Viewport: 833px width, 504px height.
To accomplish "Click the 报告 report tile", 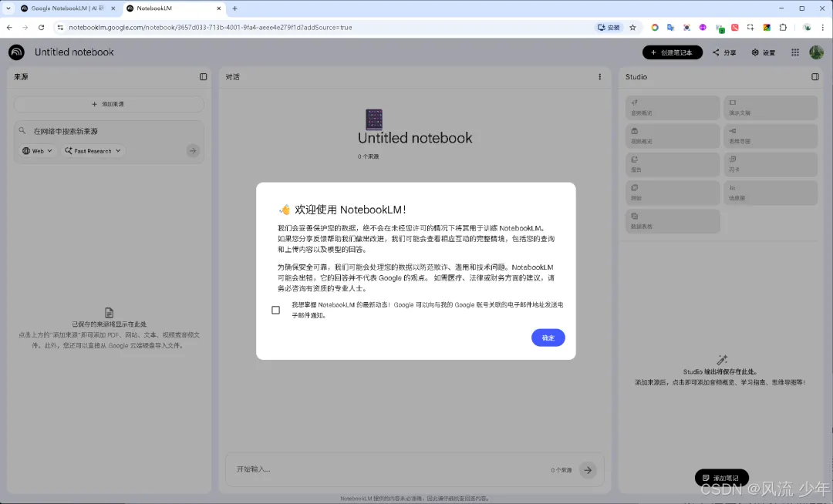I will click(x=673, y=164).
